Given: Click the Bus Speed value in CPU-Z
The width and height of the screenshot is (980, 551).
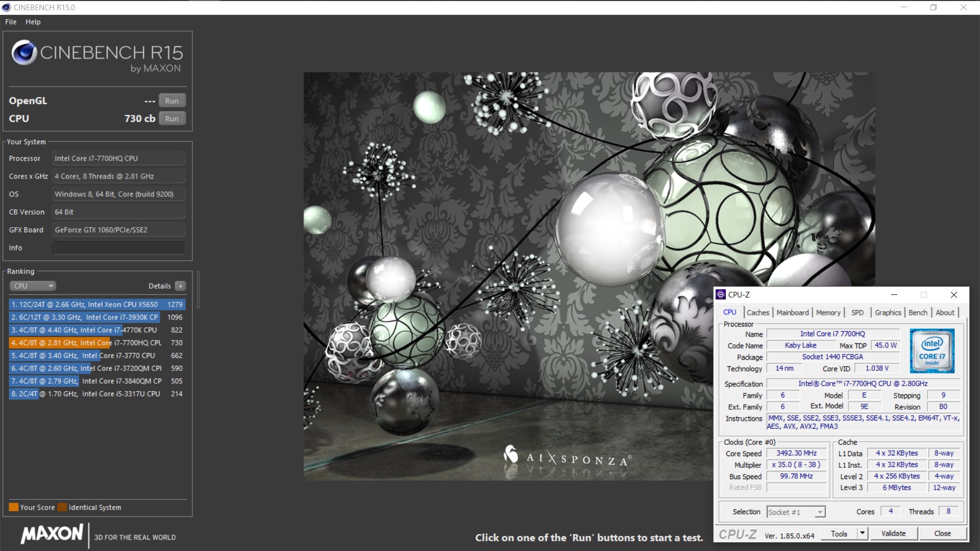Looking at the screenshot, I should (796, 476).
